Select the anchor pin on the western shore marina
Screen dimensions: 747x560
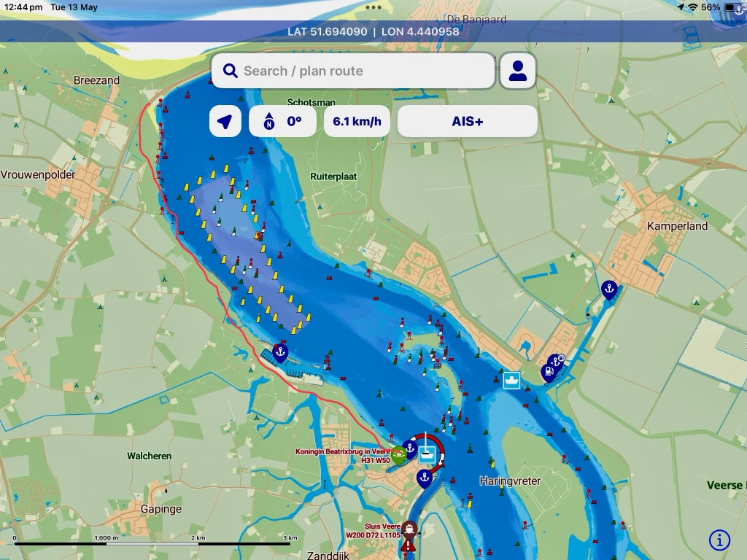pyautogui.click(x=279, y=352)
